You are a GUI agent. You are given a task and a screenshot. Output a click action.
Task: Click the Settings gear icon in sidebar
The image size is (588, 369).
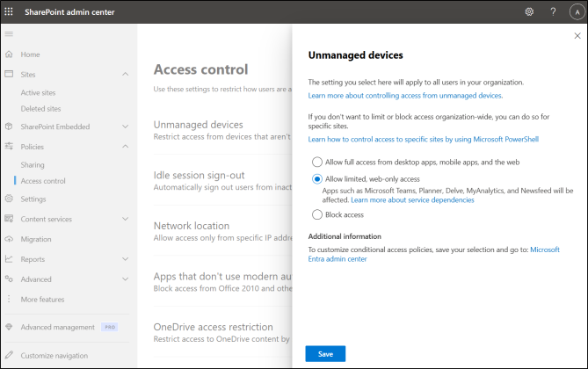tap(9, 199)
